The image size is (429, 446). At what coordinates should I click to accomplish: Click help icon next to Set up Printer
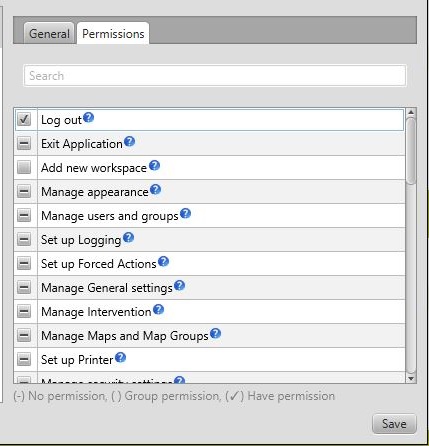(x=120, y=357)
